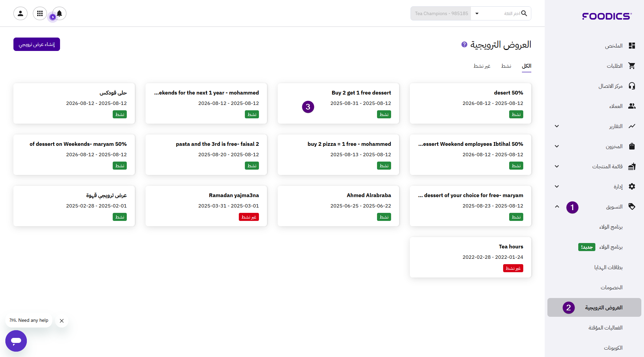Click the create promotion button
Screen dimensions: 644x357
tap(37, 44)
